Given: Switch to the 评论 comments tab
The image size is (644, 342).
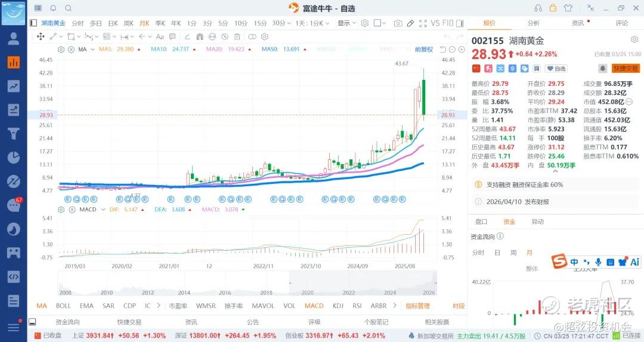Looking at the screenshot, I should [622, 23].
